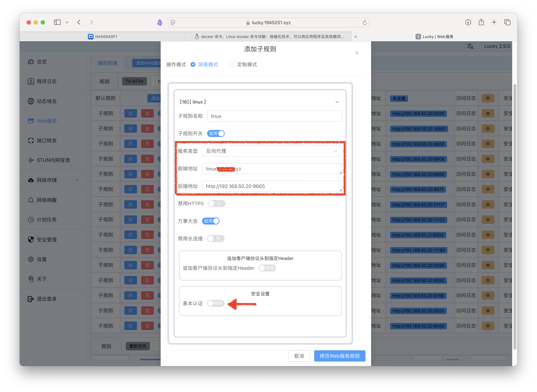Switch to NAS6940F1 browser tab
The image size is (537, 392).
click(x=102, y=37)
